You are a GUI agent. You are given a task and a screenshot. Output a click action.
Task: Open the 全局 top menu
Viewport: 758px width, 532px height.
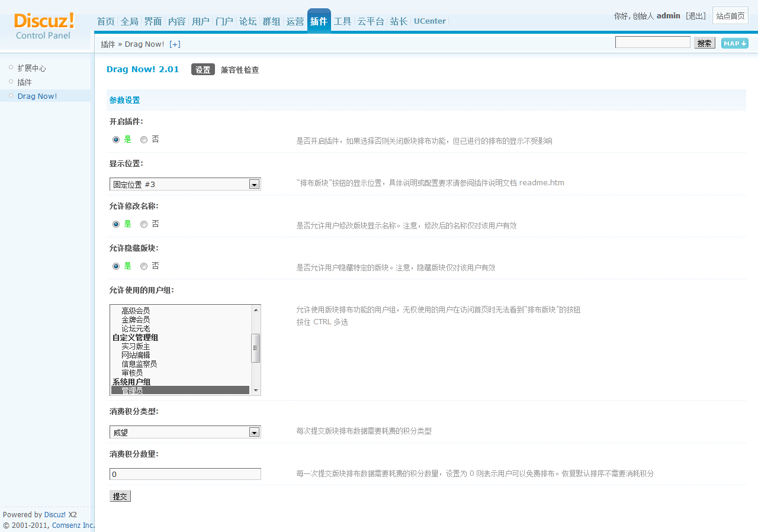[129, 21]
